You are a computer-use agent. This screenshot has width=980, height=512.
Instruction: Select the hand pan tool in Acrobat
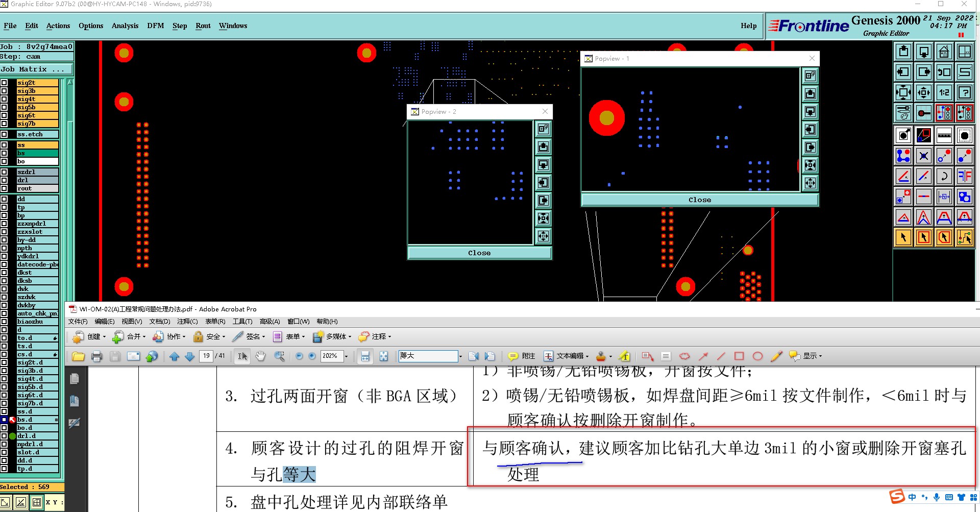click(x=260, y=356)
